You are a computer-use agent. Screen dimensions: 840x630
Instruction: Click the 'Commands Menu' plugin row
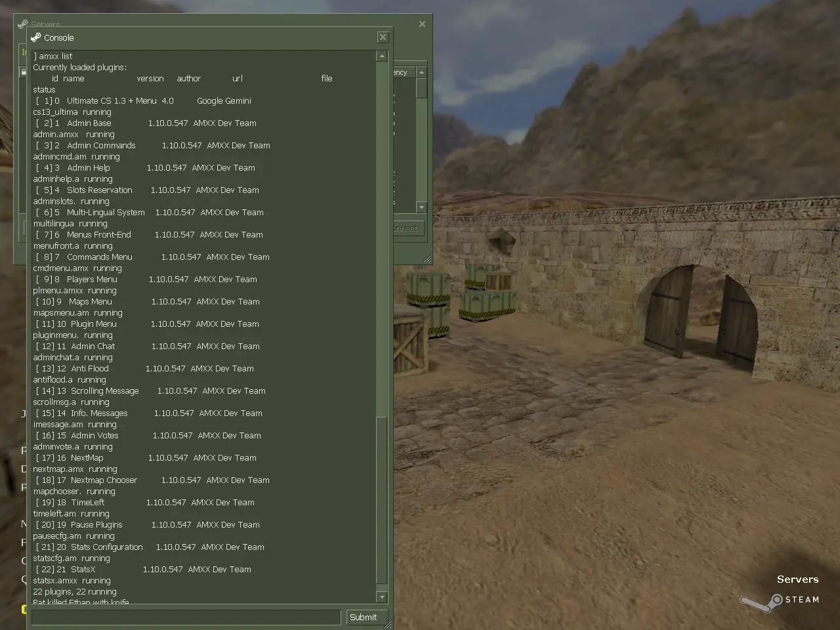click(x=152, y=257)
